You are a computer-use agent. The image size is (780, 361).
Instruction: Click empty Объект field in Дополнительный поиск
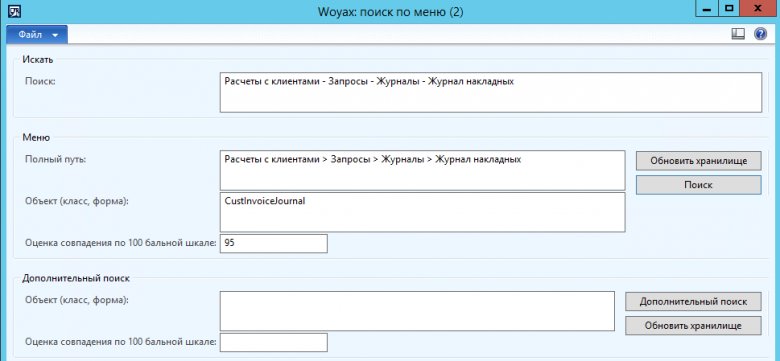417,311
